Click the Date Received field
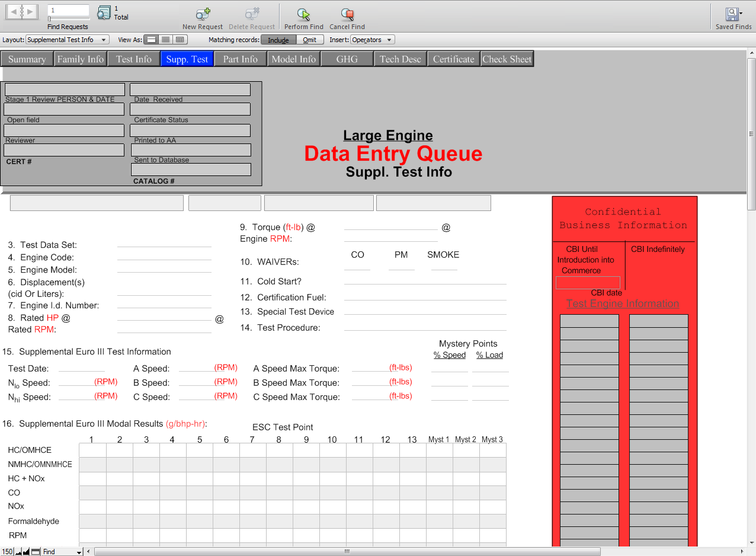The width and height of the screenshot is (756, 556). (x=190, y=90)
